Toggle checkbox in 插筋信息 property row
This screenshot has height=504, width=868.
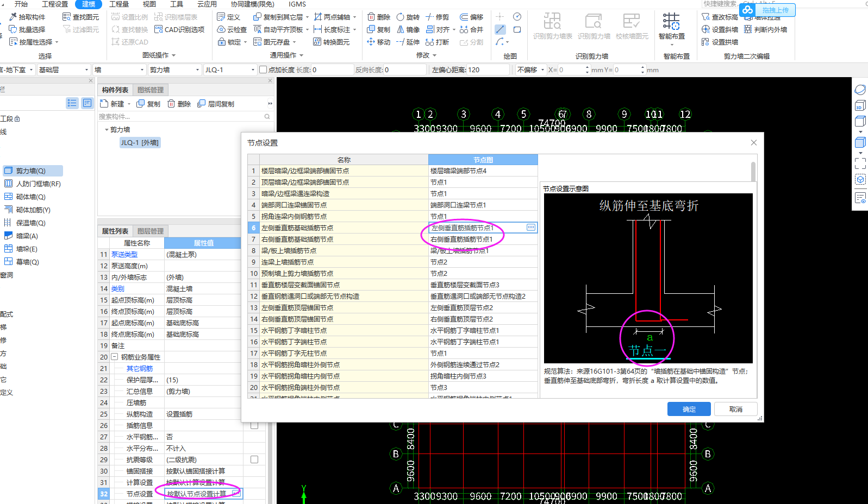(x=254, y=425)
